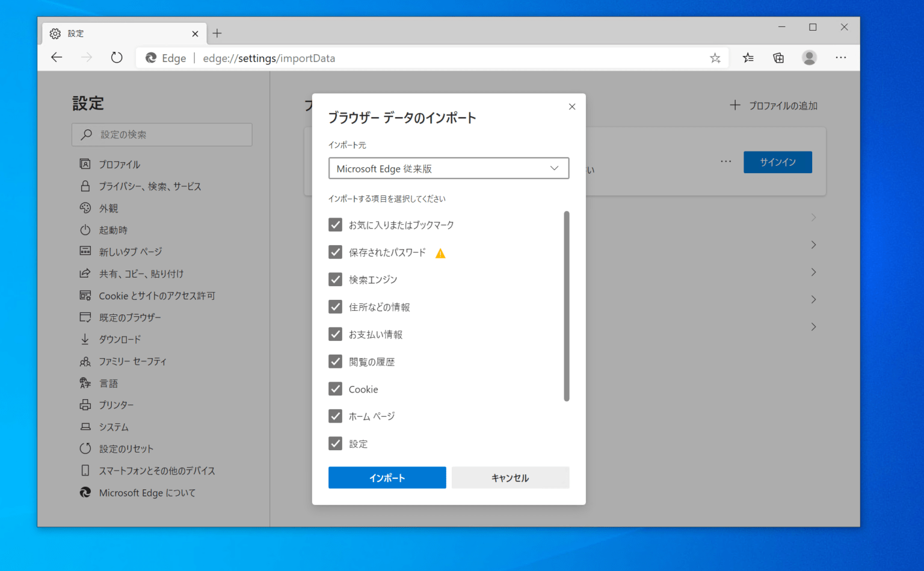Open the プロファイル avatar icon
Viewport: 924px width, 571px height.
tap(809, 58)
